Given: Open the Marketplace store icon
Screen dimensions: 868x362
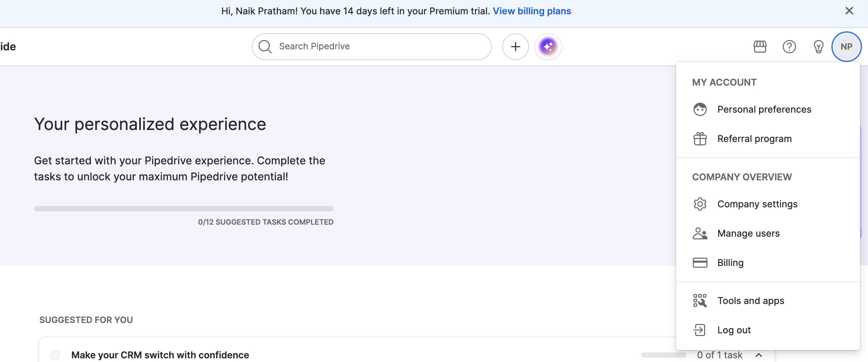Looking at the screenshot, I should (760, 47).
